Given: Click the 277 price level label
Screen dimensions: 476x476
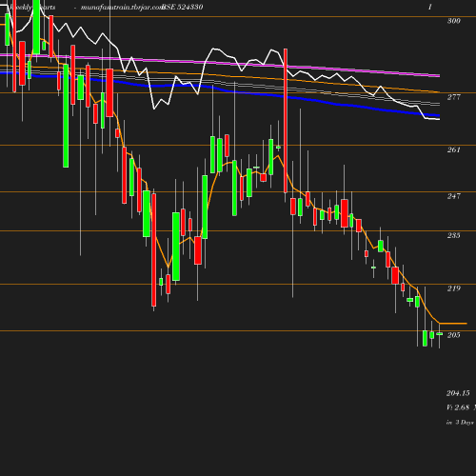Looking at the screenshot, I should (x=453, y=97).
